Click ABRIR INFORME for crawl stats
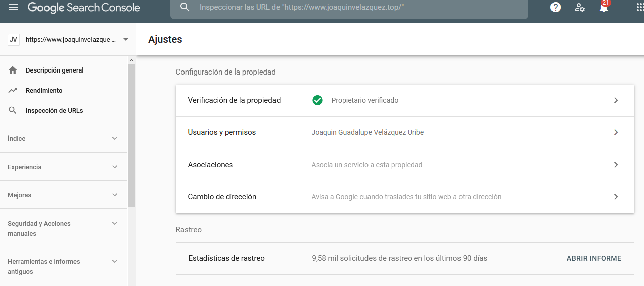Screen dimensions: 644x286 click(594, 258)
